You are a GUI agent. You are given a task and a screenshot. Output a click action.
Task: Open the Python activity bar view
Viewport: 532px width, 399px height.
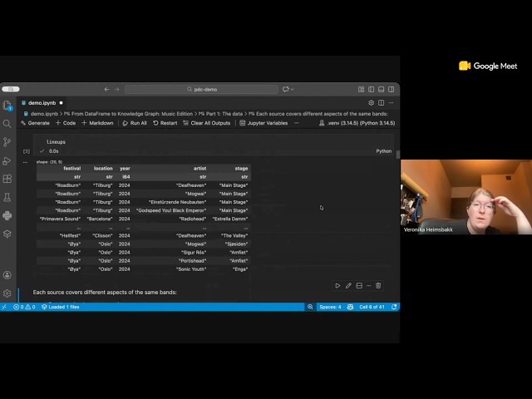[7, 216]
